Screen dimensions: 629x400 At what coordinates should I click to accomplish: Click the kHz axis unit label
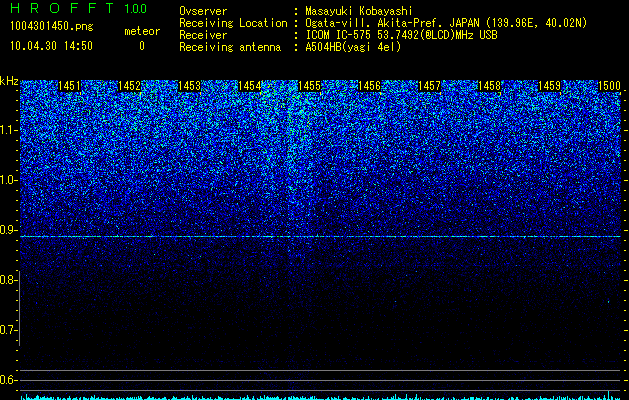click(9, 81)
